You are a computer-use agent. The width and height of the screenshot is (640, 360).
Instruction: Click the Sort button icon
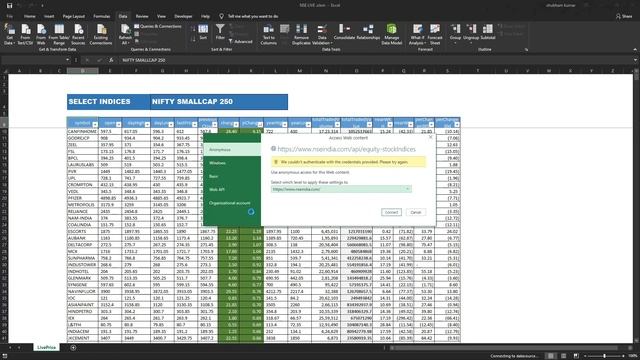click(x=203, y=32)
